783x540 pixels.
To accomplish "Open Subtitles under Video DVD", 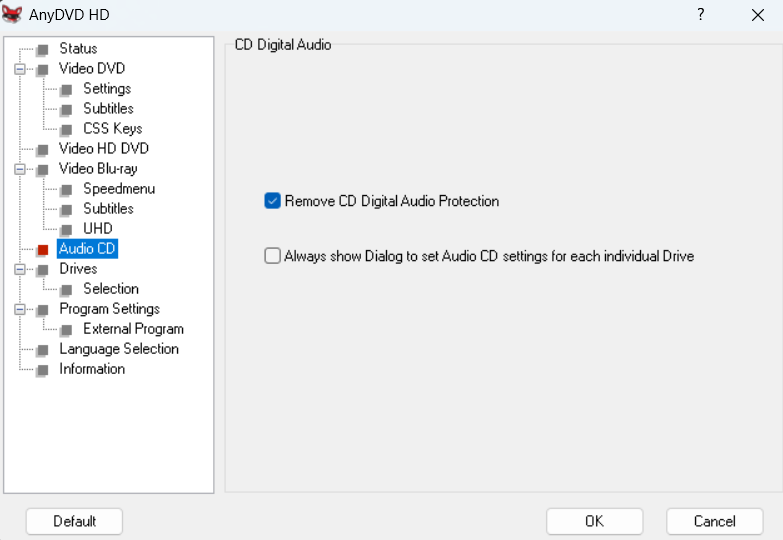I will [x=108, y=108].
